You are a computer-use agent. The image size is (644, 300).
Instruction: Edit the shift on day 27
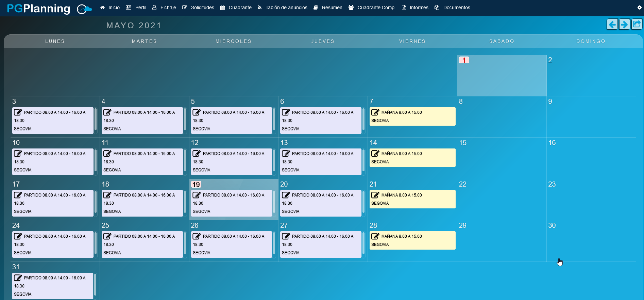(286, 236)
